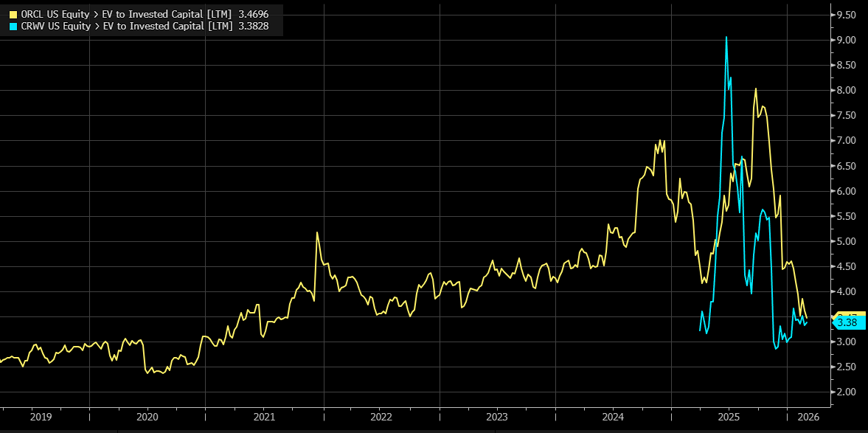Click the 8.50 value on the price axis
Screen dimensions: 868x433
847,66
